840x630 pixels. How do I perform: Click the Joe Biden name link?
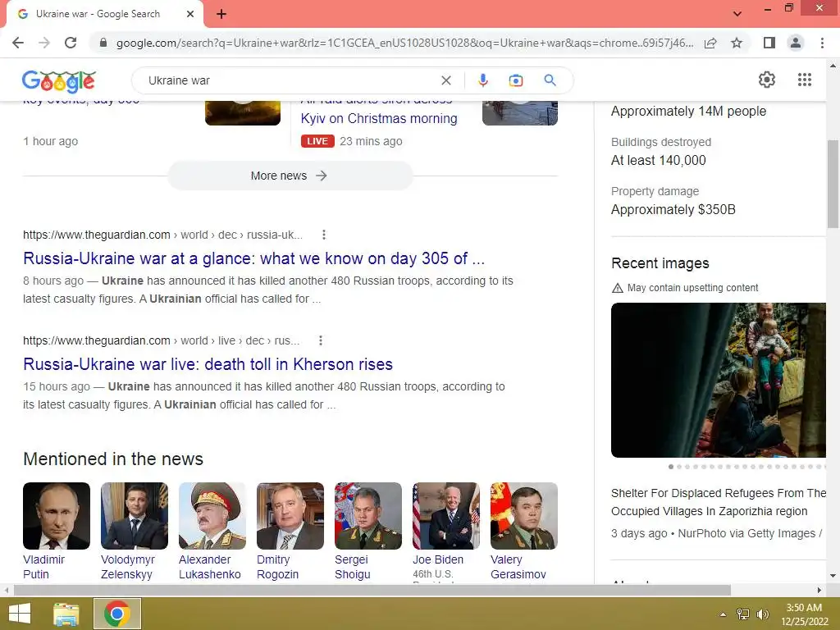pyautogui.click(x=438, y=559)
